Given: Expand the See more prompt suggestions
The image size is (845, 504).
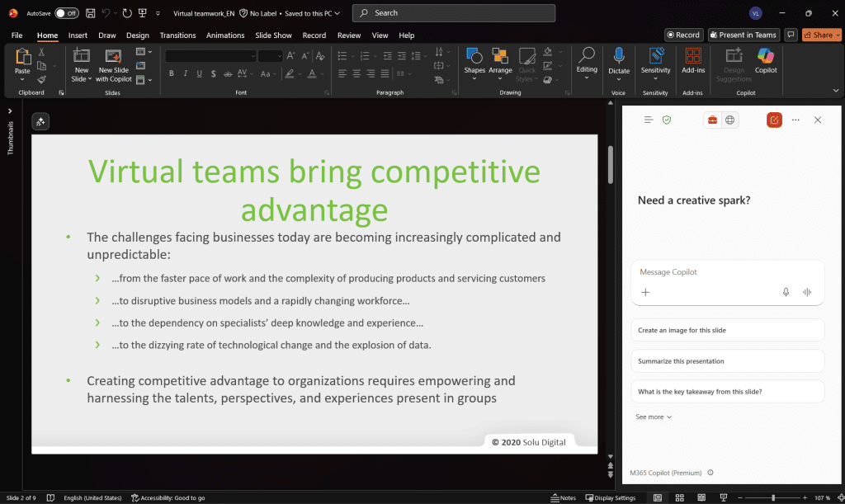Looking at the screenshot, I should (x=653, y=417).
